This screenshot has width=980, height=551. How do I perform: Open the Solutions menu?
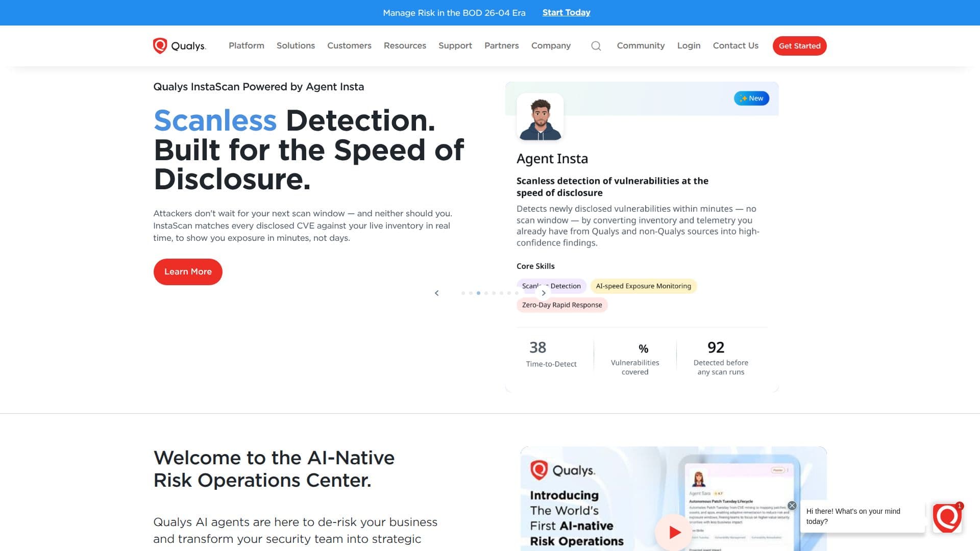pyautogui.click(x=296, y=45)
